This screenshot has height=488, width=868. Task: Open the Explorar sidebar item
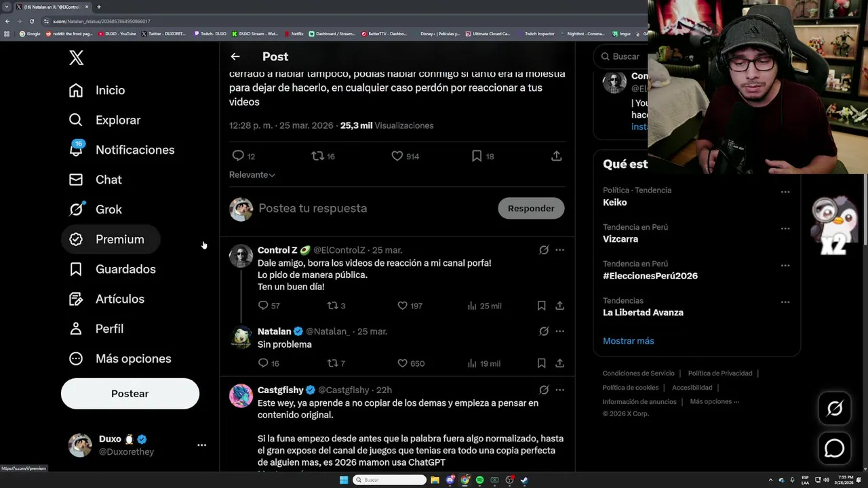pyautogui.click(x=104, y=120)
